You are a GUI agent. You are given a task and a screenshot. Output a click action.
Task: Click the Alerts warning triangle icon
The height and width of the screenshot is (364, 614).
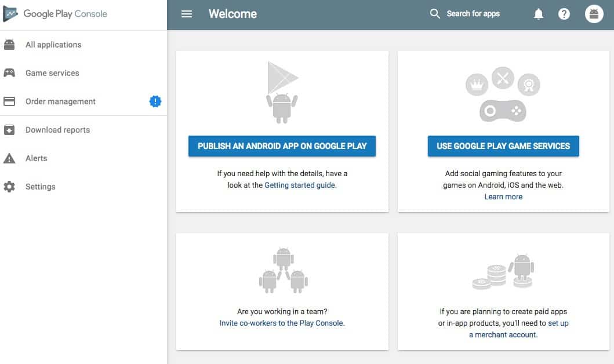[x=9, y=158]
